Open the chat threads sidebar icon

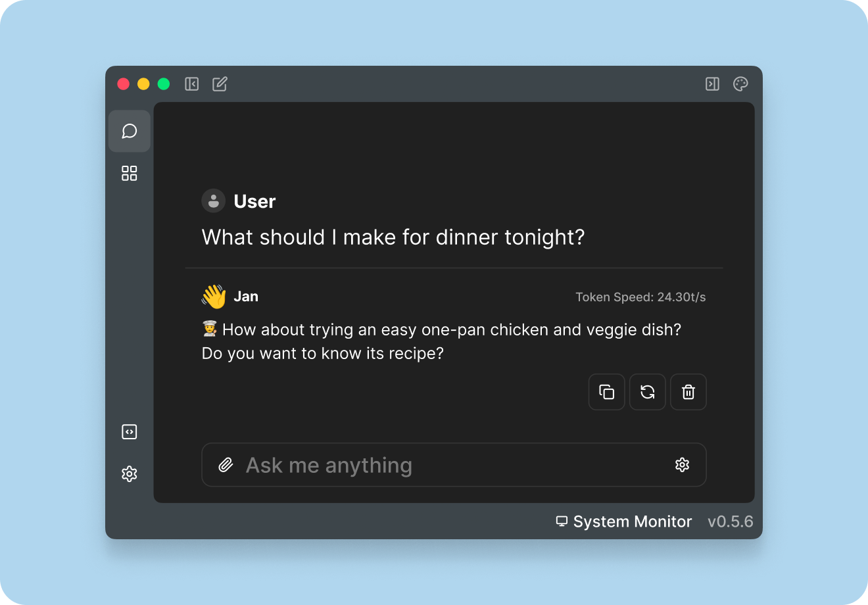pyautogui.click(x=130, y=132)
